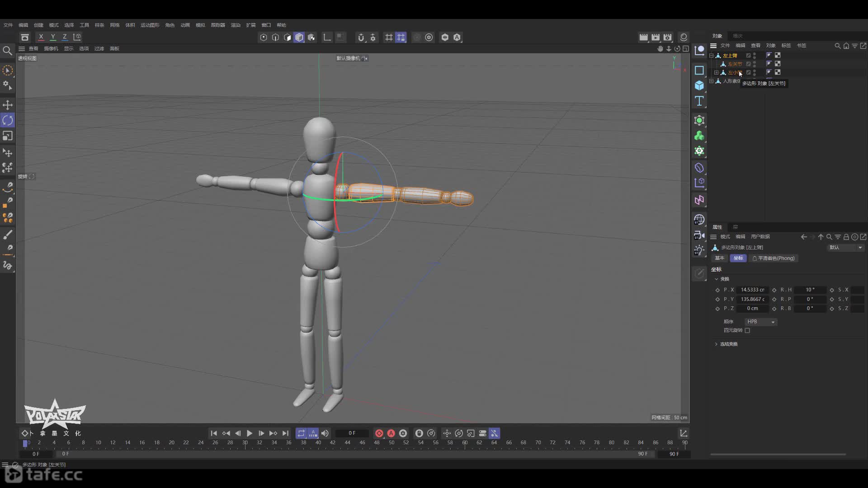This screenshot has width=868, height=488.
Task: Open render settings clapperboard gear icon
Action: [x=668, y=37]
